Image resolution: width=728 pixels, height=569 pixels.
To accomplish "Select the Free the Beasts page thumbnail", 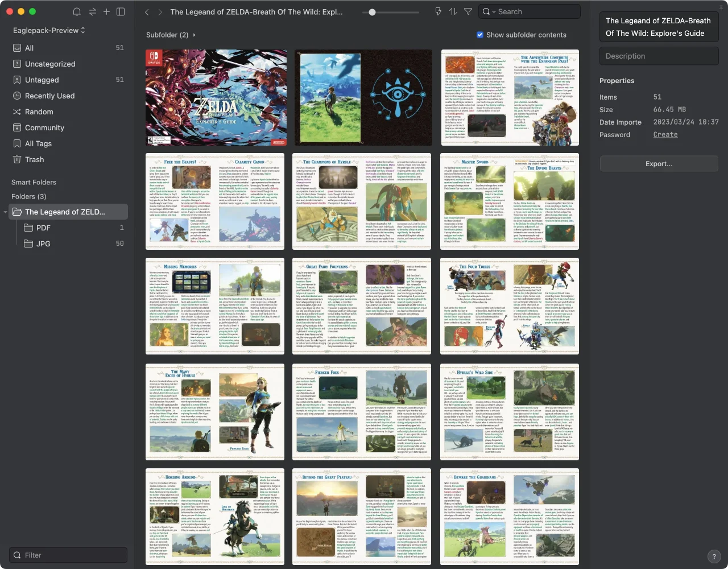I will tap(215, 201).
